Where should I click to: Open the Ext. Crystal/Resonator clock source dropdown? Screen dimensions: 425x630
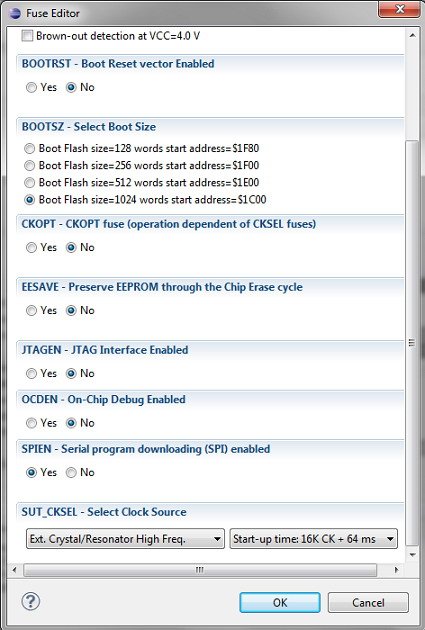(x=125, y=539)
